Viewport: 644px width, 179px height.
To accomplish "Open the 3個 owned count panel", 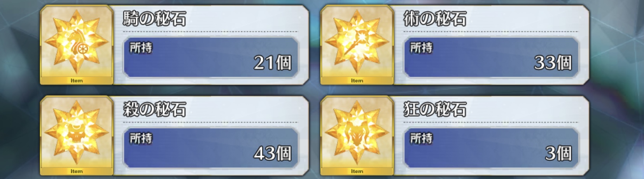I will [x=491, y=148].
